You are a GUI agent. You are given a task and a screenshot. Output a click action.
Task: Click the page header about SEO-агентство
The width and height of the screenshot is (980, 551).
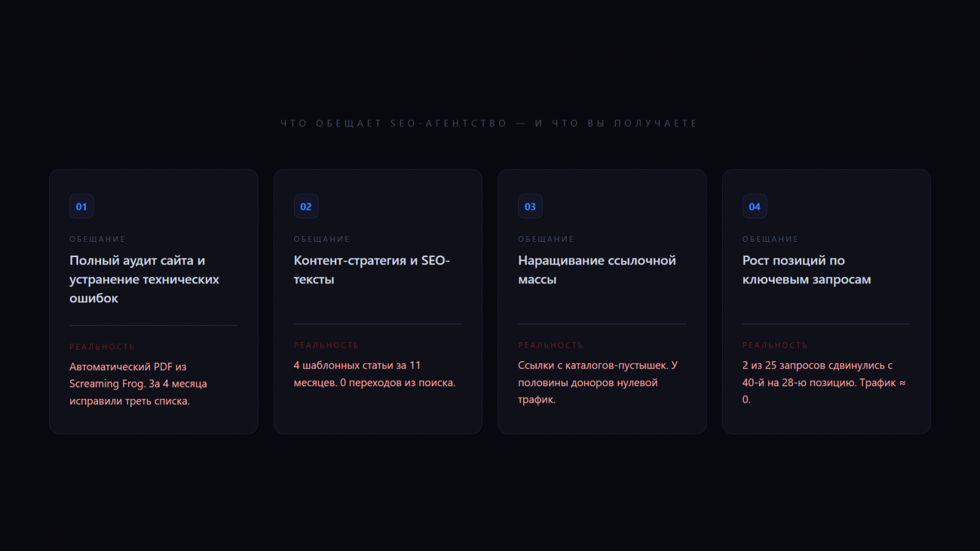[489, 124]
